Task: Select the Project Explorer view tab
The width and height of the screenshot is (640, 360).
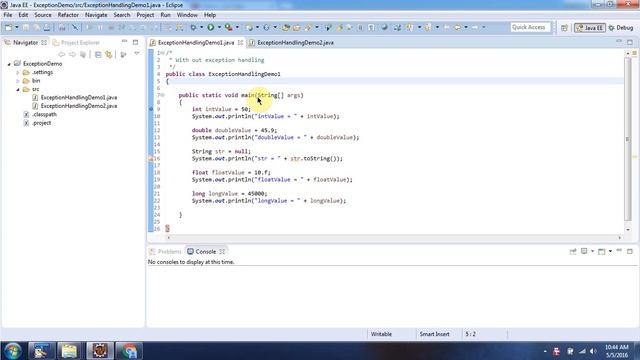Action: point(76,42)
